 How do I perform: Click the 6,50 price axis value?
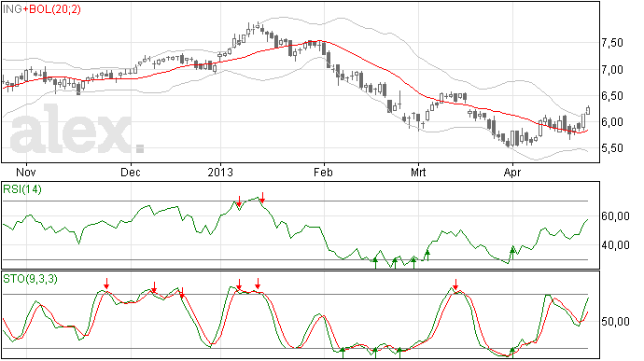coord(612,96)
